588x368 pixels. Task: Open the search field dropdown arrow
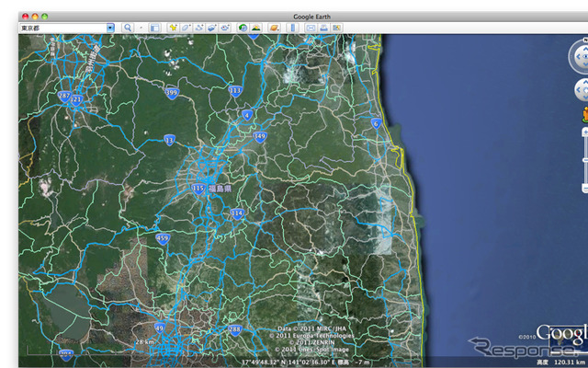110,28
